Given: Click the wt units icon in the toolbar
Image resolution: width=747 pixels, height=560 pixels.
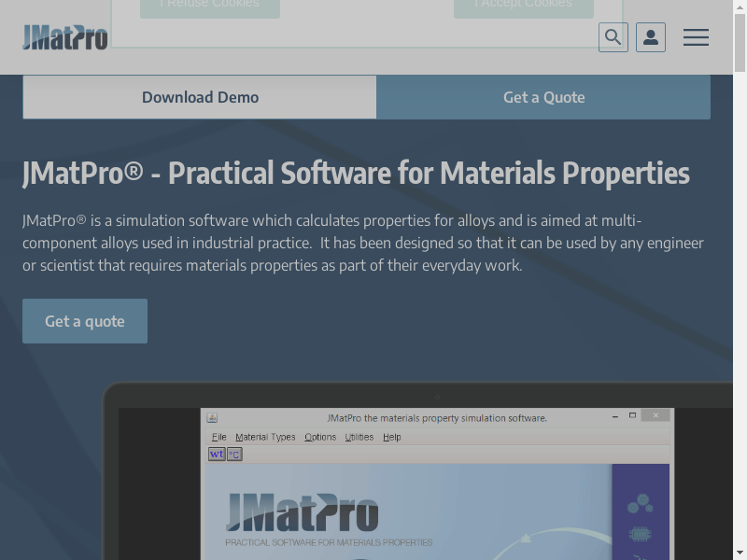Looking at the screenshot, I should pos(217,455).
